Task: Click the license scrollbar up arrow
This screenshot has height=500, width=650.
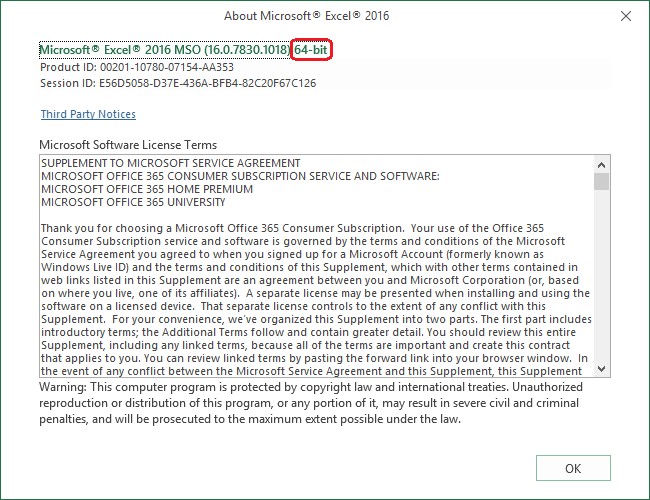Action: [601, 165]
